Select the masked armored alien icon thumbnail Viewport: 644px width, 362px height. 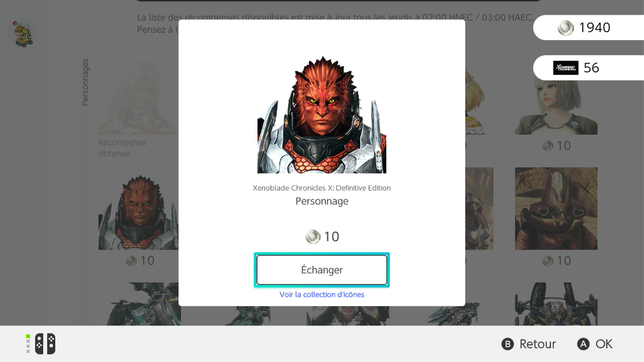coord(556,208)
